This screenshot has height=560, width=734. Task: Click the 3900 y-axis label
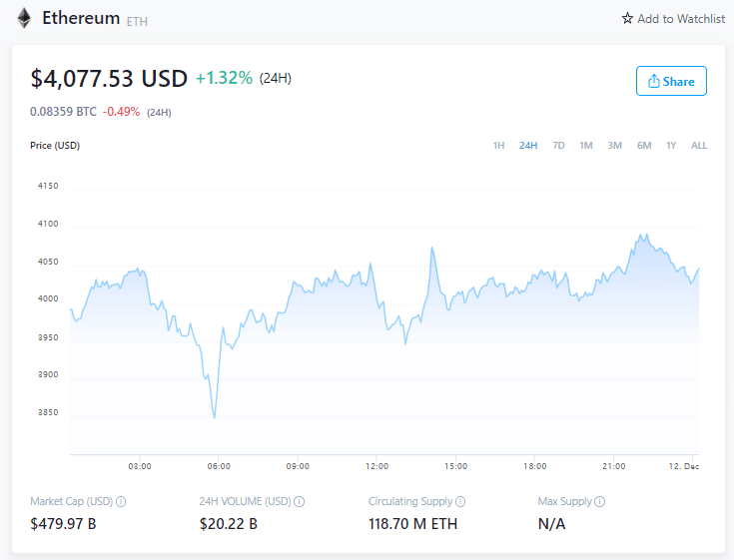pyautogui.click(x=48, y=374)
